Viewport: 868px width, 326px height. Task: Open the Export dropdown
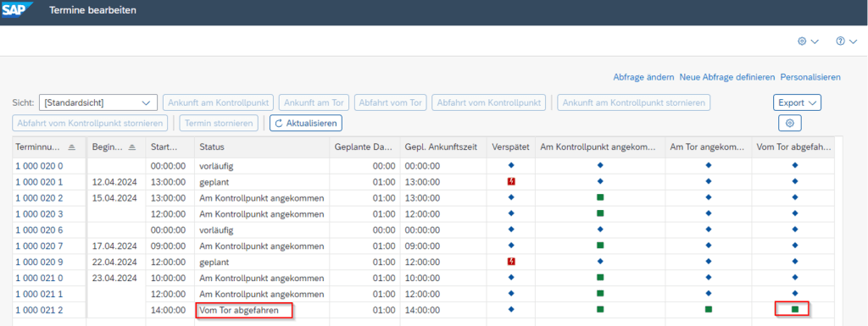coord(797,102)
